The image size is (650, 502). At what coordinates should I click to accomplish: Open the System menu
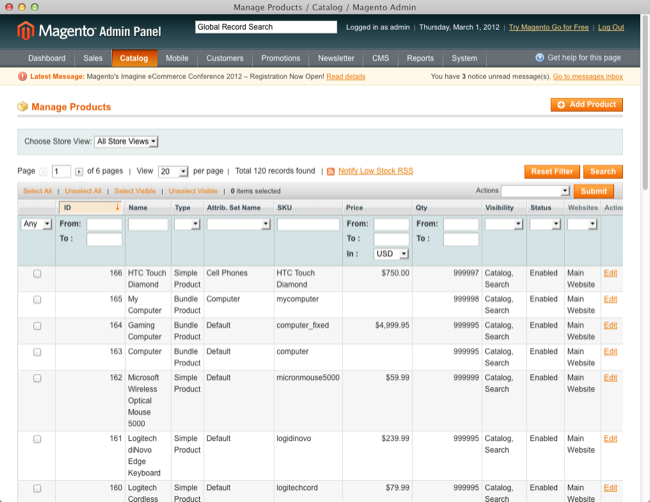point(464,58)
